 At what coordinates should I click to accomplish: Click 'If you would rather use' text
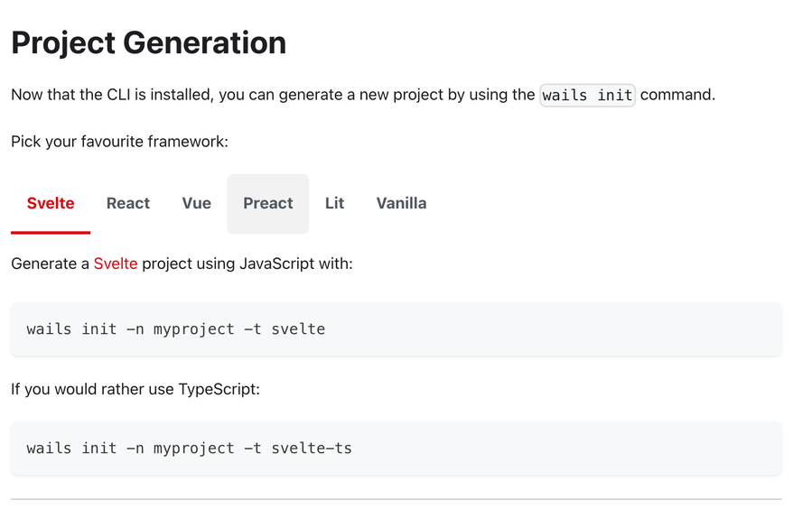click(92, 389)
